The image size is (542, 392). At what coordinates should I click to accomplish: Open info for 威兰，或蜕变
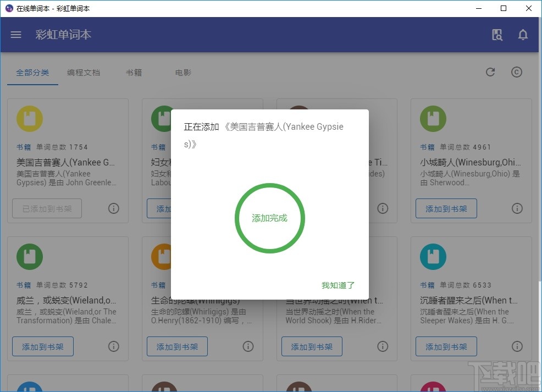[x=114, y=346]
